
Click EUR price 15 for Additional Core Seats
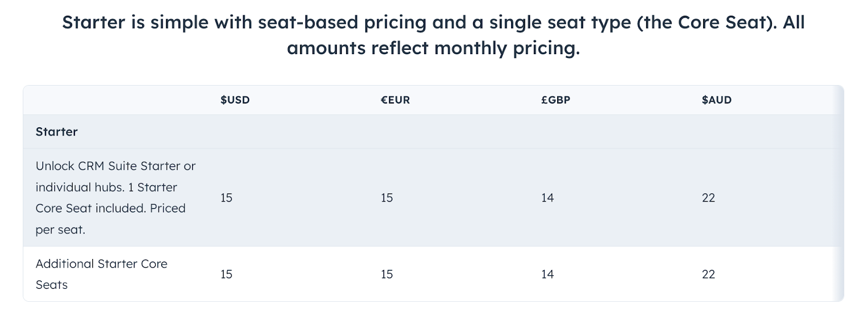coord(387,274)
